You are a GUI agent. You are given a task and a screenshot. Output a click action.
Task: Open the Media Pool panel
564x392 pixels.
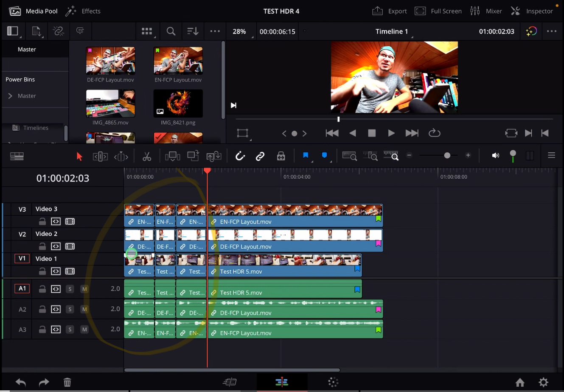click(34, 11)
